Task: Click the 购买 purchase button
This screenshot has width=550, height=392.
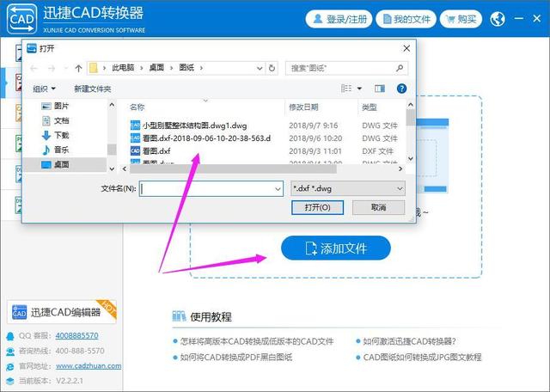Action: pos(461,19)
